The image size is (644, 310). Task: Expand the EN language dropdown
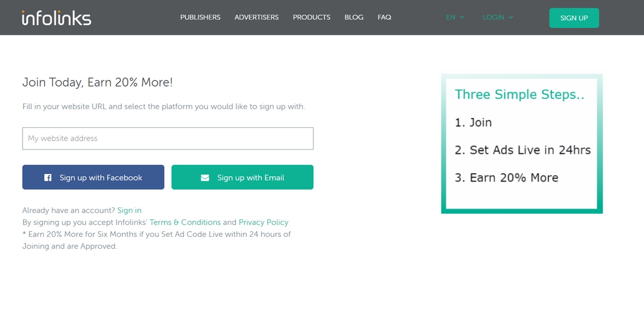(x=455, y=17)
